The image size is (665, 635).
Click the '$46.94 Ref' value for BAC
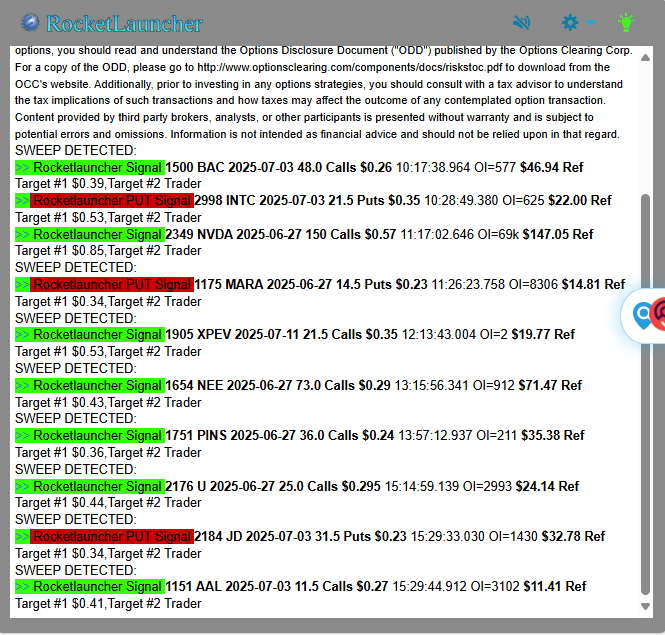click(x=552, y=168)
